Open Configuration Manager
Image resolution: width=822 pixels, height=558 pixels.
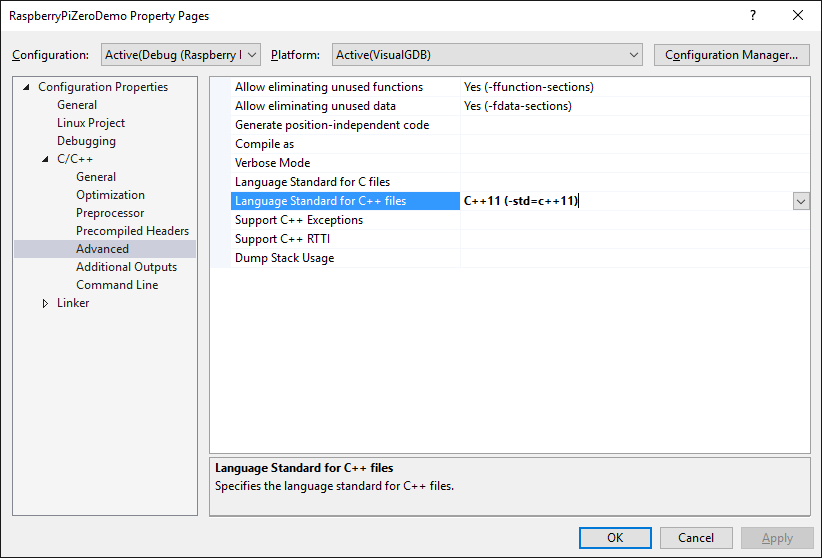[x=731, y=55]
